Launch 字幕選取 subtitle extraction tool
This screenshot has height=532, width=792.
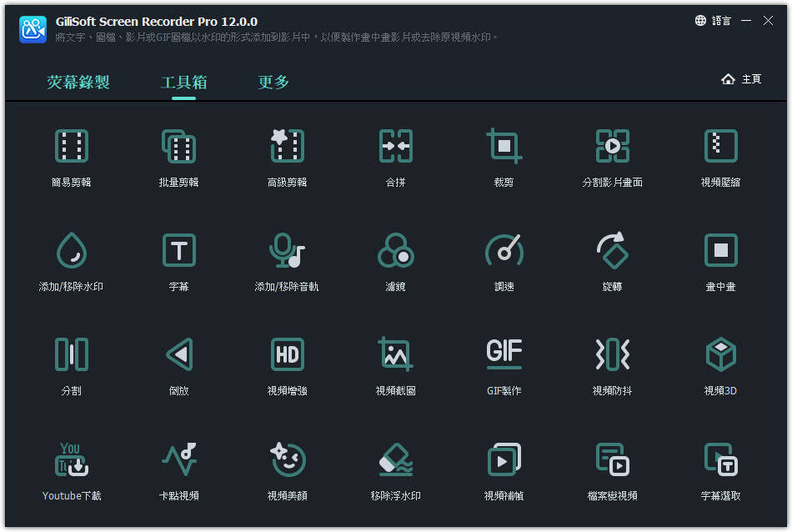720,460
